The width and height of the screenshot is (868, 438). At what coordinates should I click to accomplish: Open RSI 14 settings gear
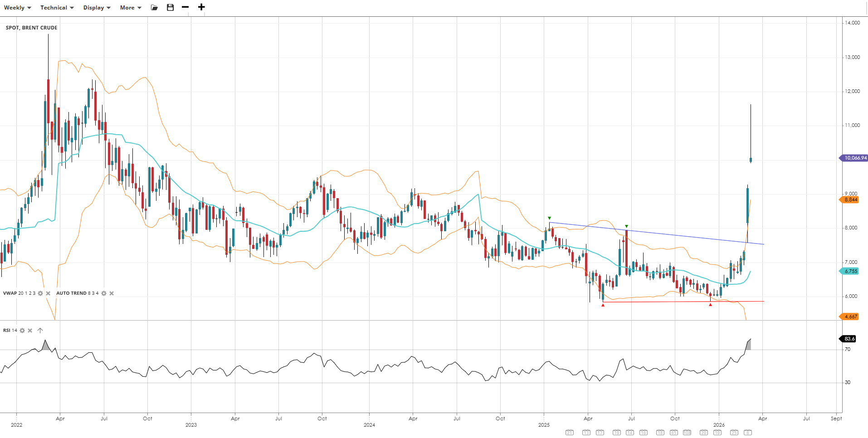pos(22,331)
